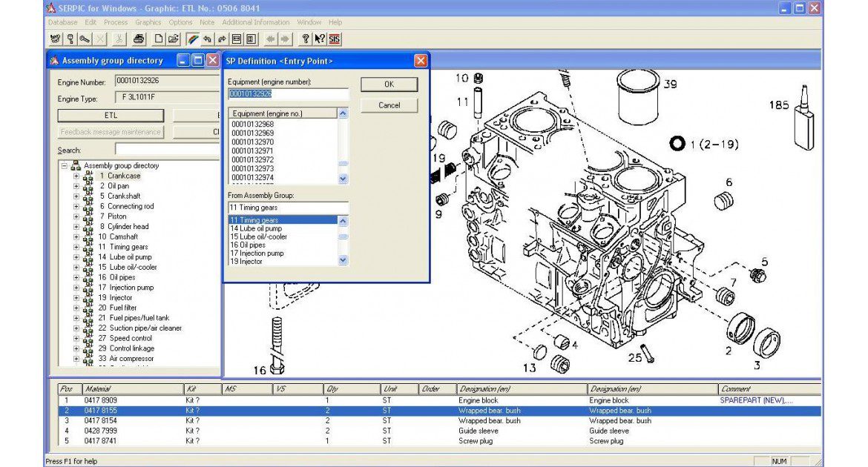Click the open folder toolbar icon

click(174, 39)
